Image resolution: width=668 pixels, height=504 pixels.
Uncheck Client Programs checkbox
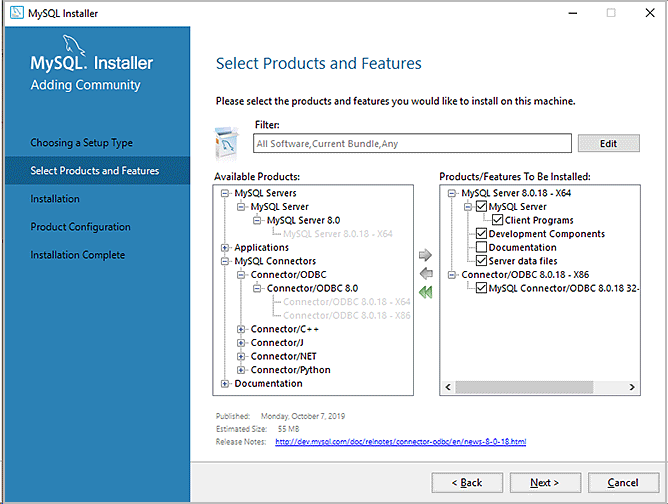(497, 220)
